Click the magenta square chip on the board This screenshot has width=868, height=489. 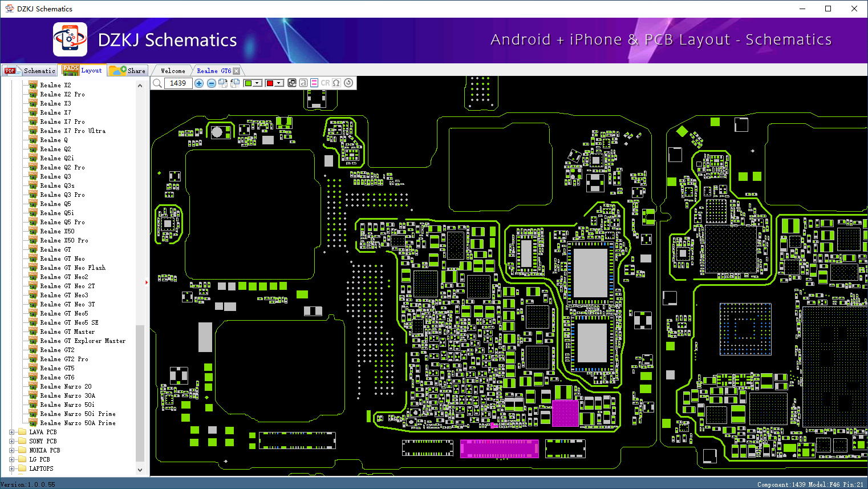565,413
